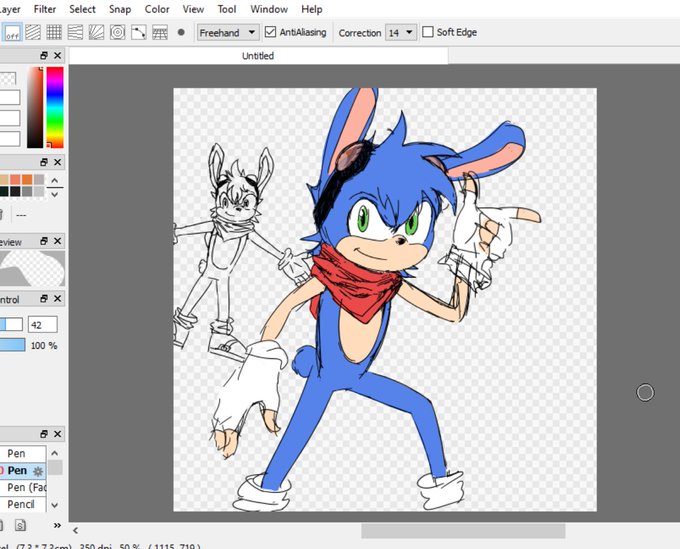Click the '50 %' zoom value in status bar
This screenshot has width=680, height=549.
[130, 546]
